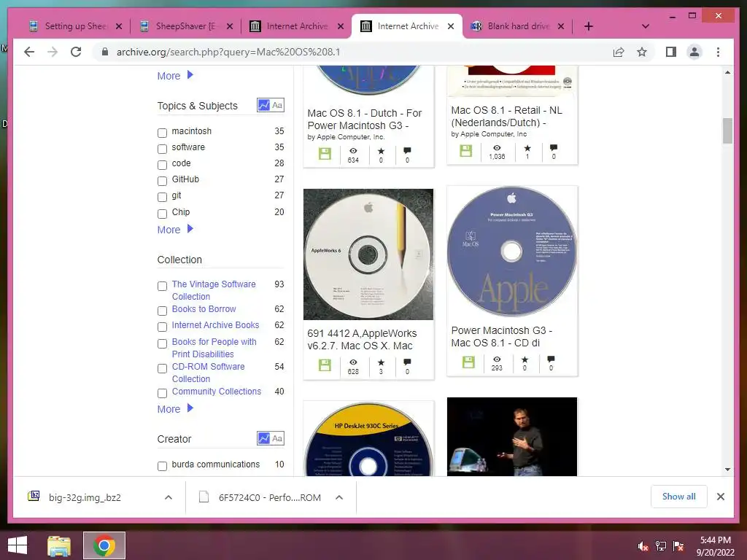This screenshot has width=747, height=560.
Task: Click the Action Center flag tray icon
Action: [x=678, y=546]
